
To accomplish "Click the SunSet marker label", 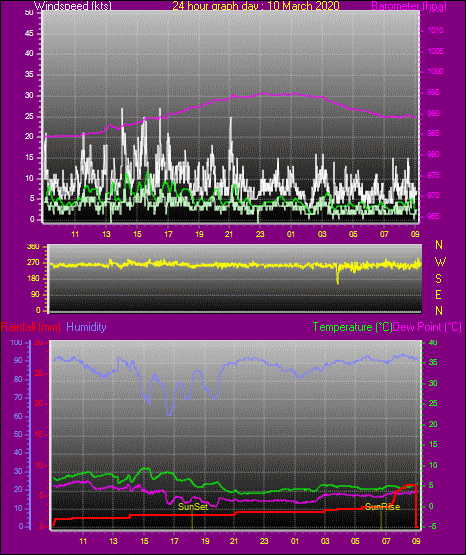I will click(193, 507).
